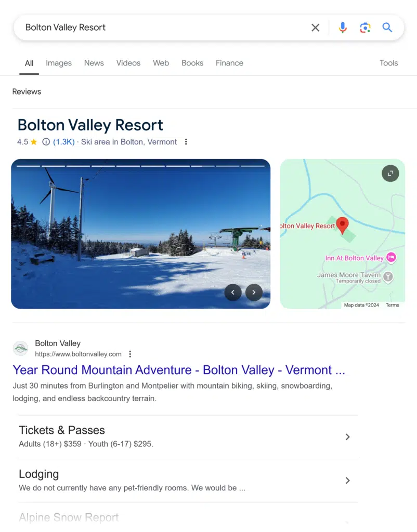The image size is (417, 532).
Task: Open the Tools menu
Action: click(388, 63)
